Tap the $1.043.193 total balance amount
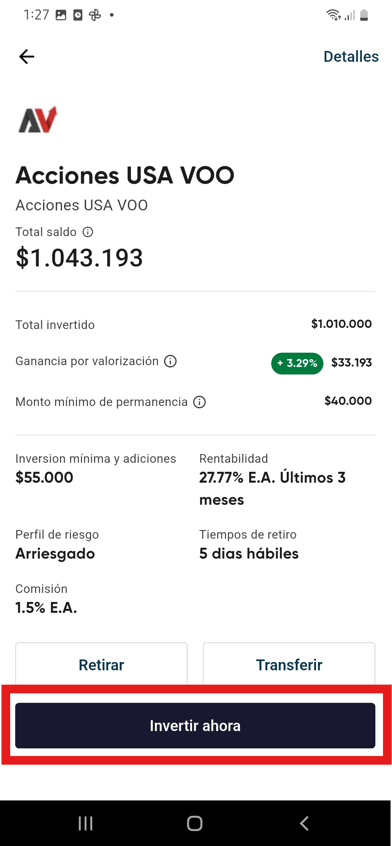The height and width of the screenshot is (846, 392). (79, 258)
